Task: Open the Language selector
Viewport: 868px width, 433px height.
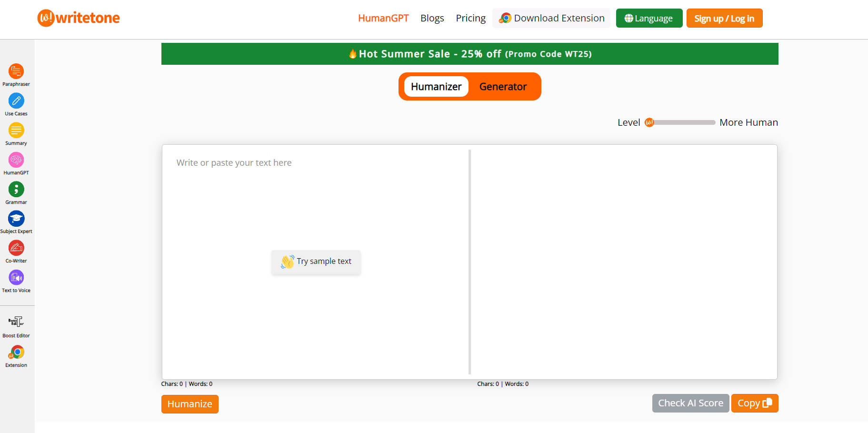Action: click(649, 19)
